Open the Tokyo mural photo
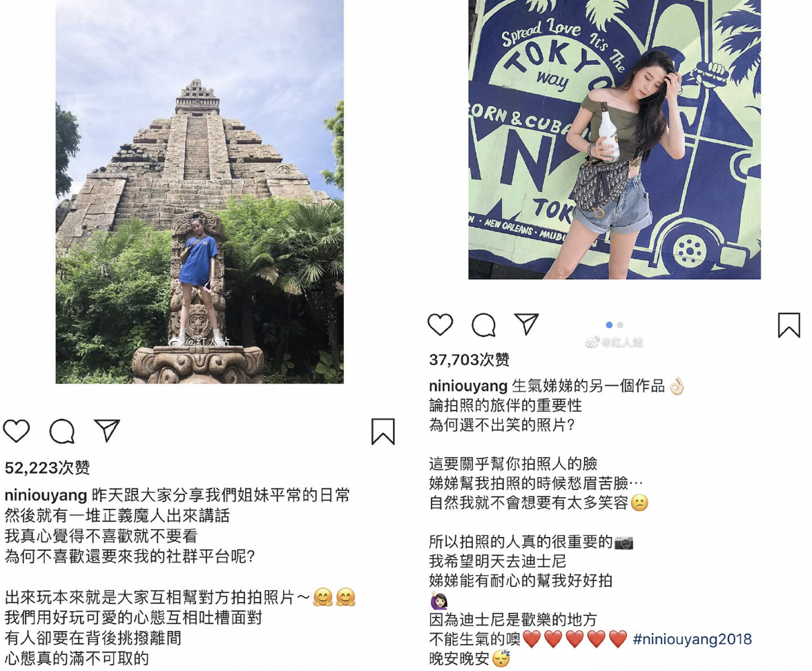 click(615, 139)
